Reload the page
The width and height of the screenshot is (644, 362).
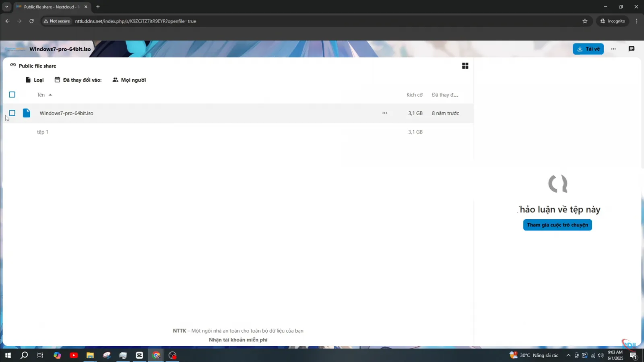[x=31, y=21]
